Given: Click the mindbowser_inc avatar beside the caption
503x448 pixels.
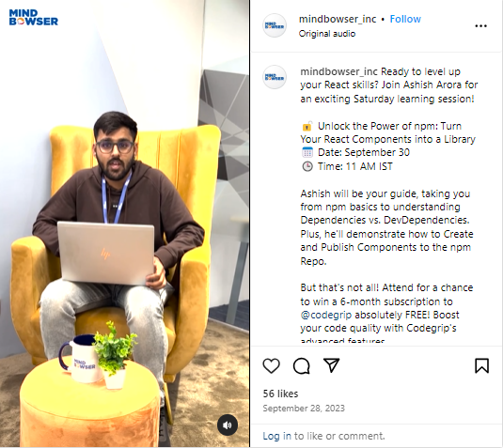Looking at the screenshot, I should [275, 77].
